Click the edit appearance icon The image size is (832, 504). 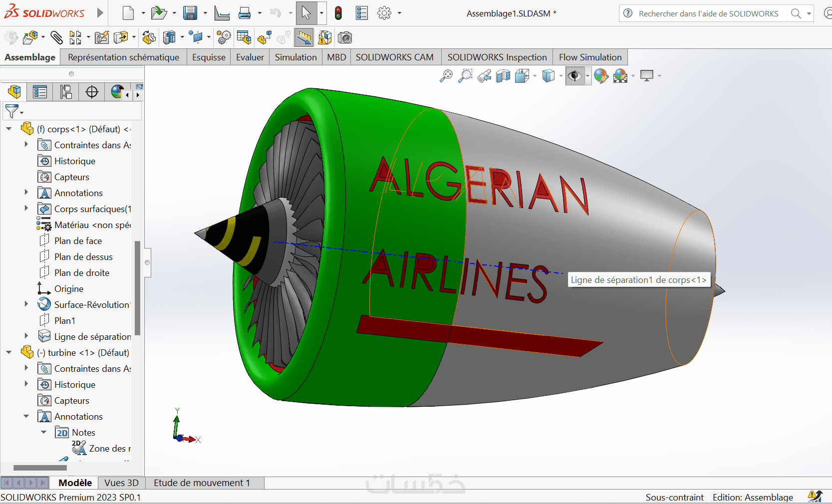pos(601,76)
